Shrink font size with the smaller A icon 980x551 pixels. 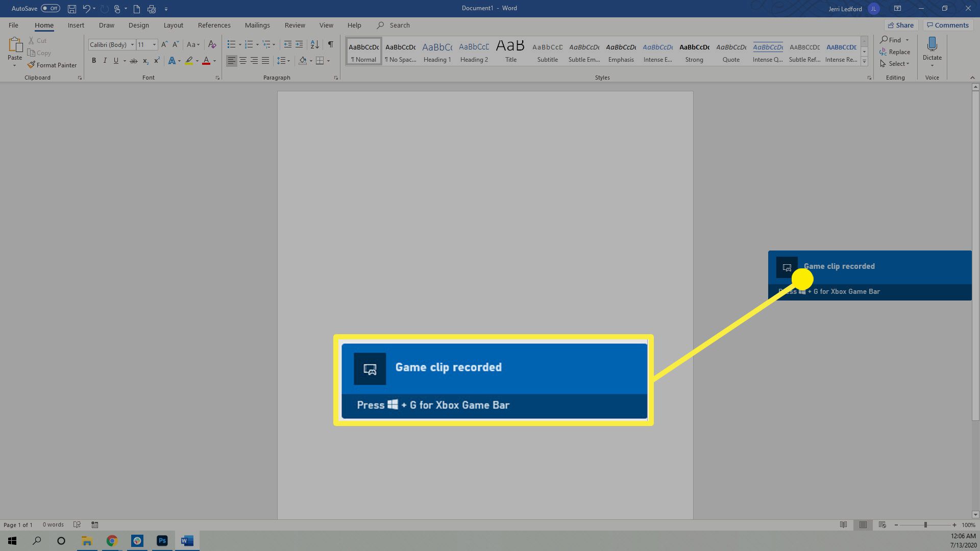pos(176,45)
